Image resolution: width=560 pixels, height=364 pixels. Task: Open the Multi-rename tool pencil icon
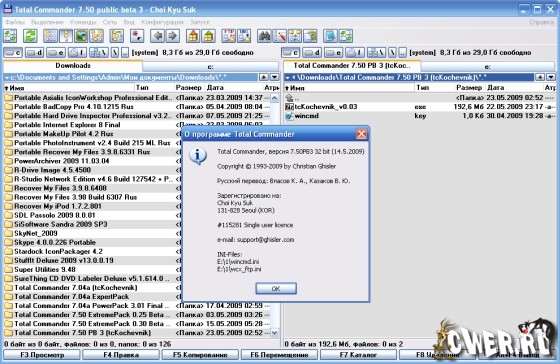280,36
